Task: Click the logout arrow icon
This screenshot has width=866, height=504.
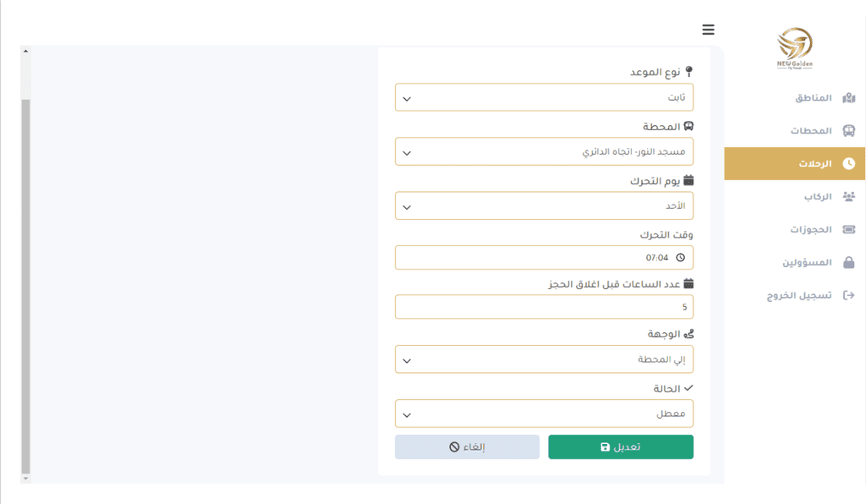Action: pyautogui.click(x=849, y=295)
